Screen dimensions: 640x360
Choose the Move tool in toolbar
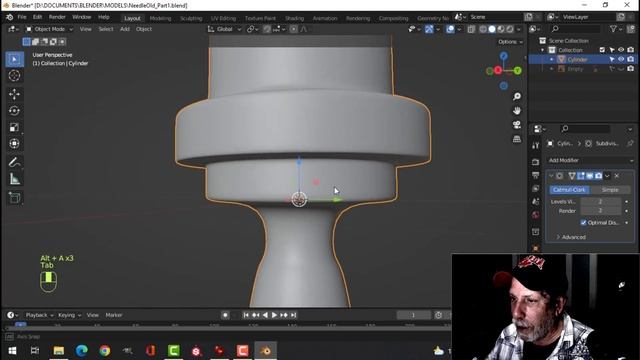[x=14, y=94]
